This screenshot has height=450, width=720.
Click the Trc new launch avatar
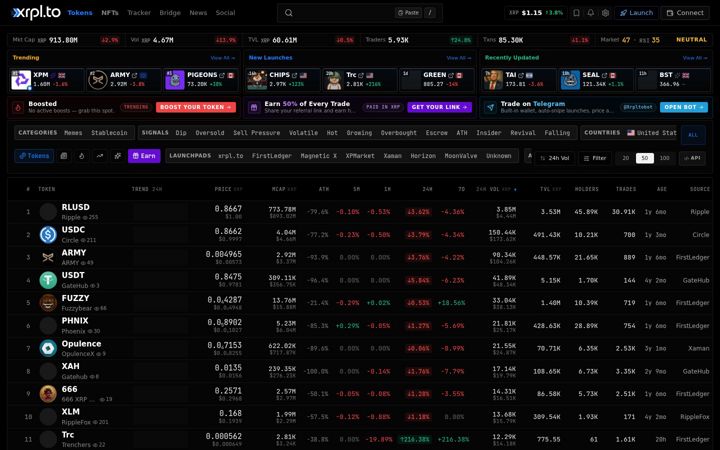(334, 80)
